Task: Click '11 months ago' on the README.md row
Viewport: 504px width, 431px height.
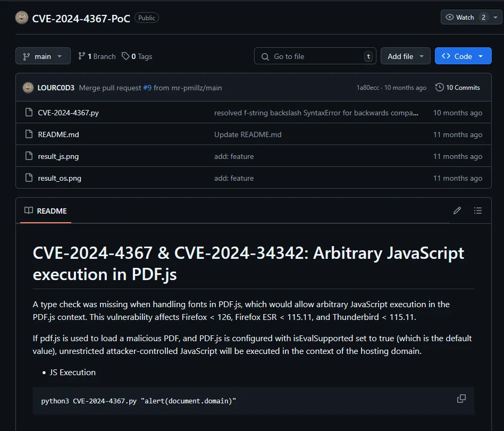Action: 458,134
